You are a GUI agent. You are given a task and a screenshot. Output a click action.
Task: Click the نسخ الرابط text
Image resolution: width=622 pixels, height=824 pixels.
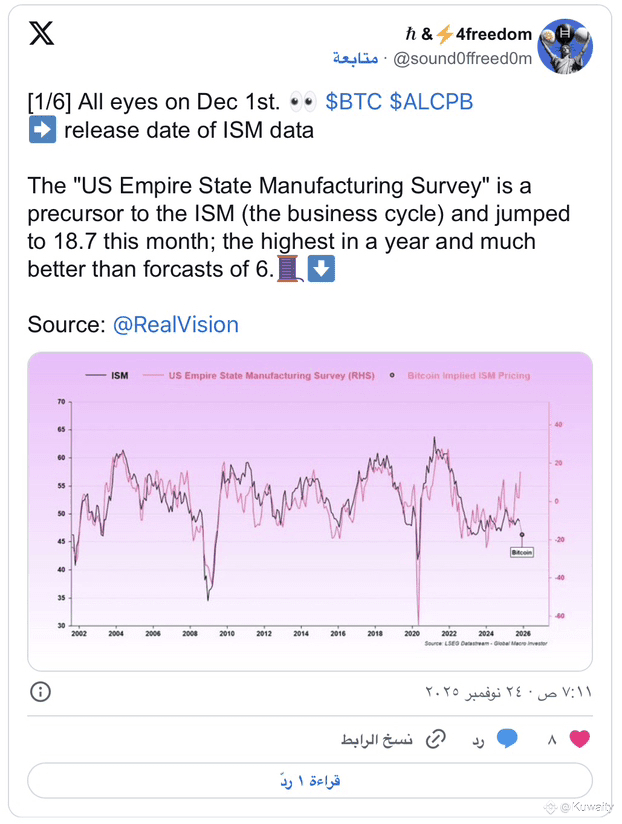click(x=376, y=740)
